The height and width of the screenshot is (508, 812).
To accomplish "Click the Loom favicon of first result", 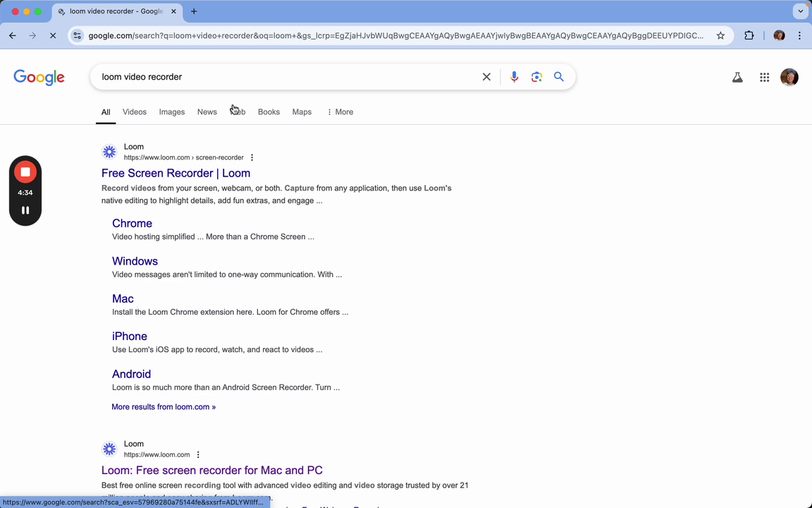I will (x=109, y=152).
